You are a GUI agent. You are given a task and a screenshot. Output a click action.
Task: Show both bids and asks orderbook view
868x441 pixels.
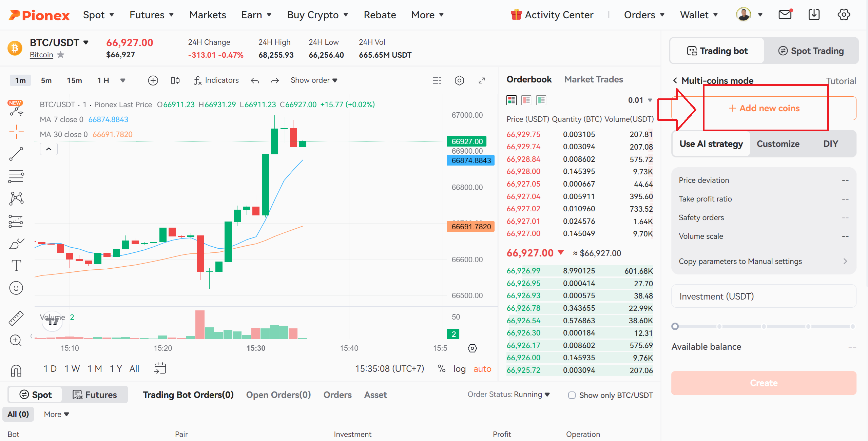pos(511,100)
